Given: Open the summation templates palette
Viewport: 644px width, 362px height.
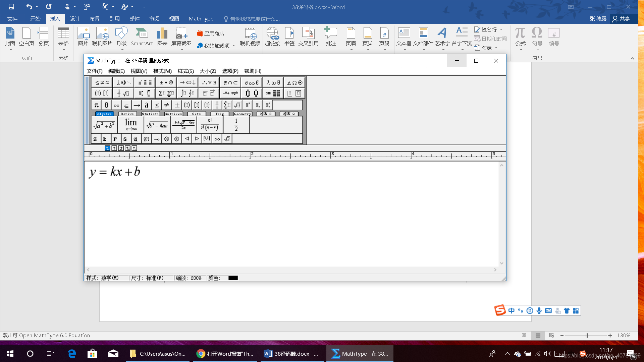Looking at the screenshot, I should pyautogui.click(x=166, y=93).
